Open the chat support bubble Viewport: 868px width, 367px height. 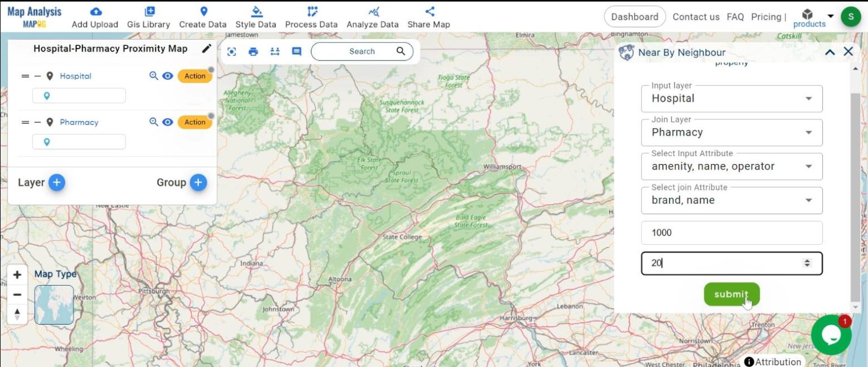pos(831,335)
